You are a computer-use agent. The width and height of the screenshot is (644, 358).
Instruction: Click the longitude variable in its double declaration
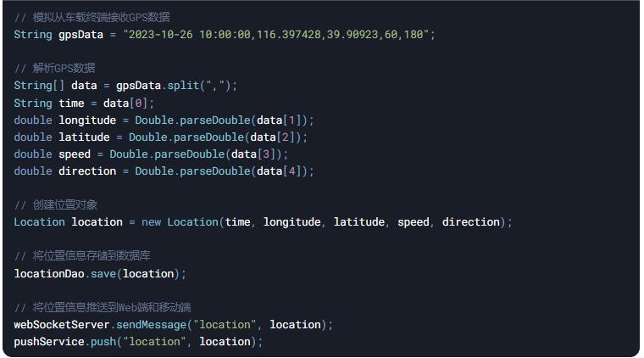point(87,120)
